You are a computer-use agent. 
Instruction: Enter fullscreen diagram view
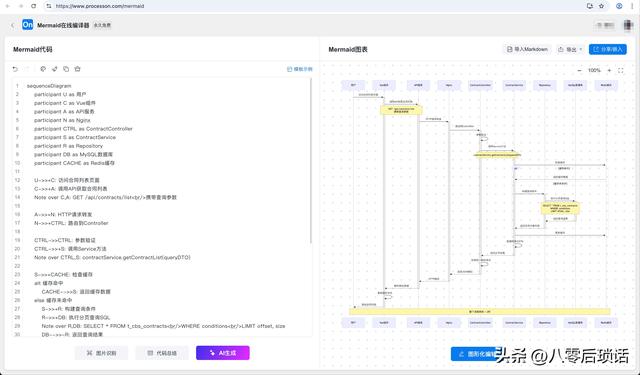[x=621, y=71]
